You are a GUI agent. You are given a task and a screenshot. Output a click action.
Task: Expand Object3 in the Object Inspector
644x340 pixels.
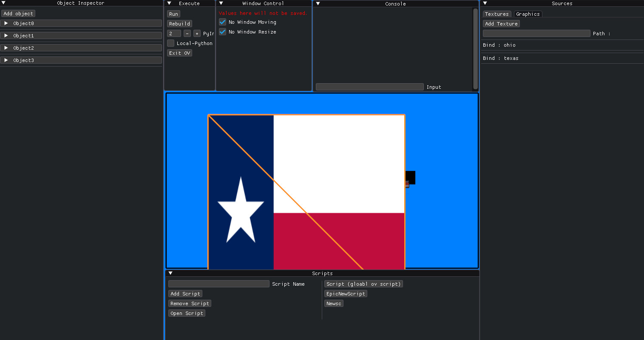click(x=6, y=60)
